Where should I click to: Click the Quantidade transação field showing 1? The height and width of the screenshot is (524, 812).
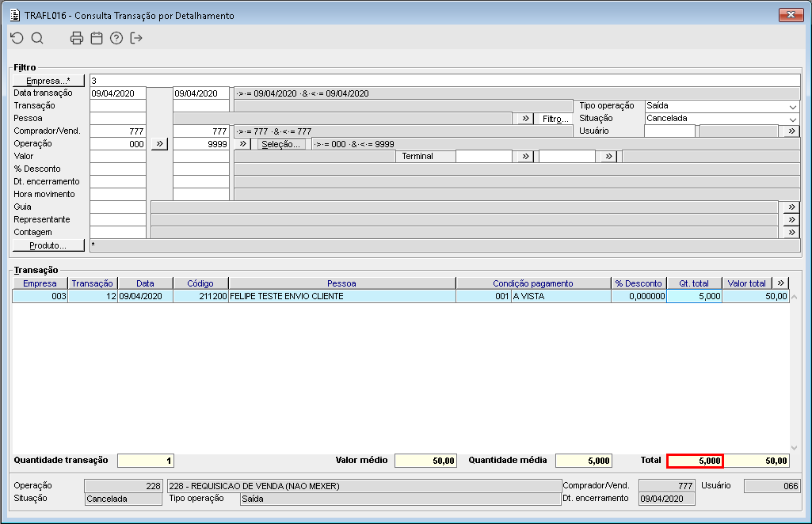[x=146, y=461]
